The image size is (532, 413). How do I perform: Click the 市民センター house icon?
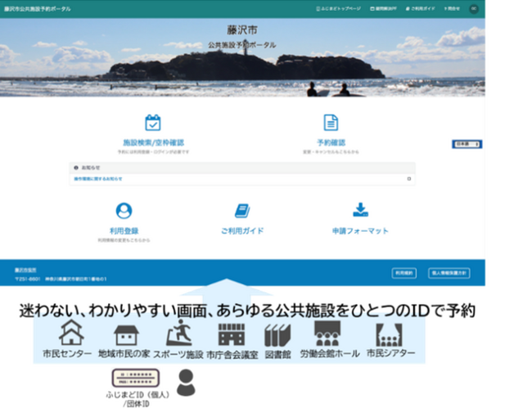(x=71, y=332)
